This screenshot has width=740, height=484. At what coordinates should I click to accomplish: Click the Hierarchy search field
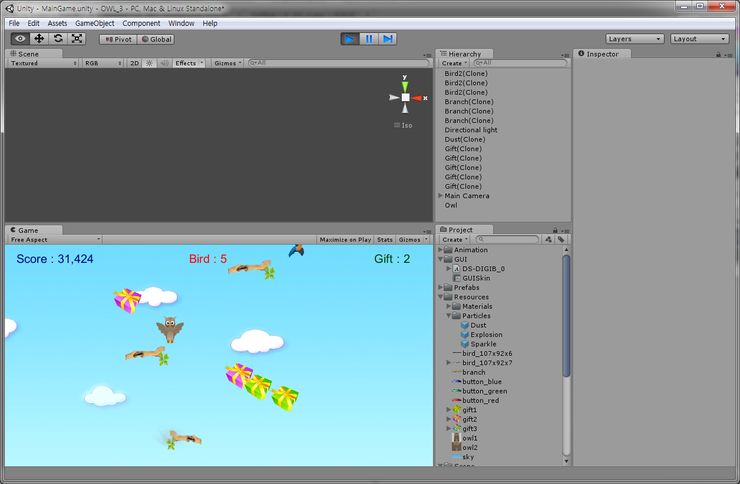click(520, 63)
